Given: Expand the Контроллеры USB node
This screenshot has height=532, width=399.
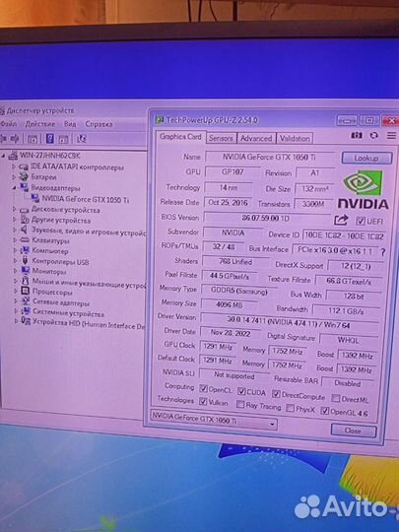Looking at the screenshot, I should coord(15,260).
